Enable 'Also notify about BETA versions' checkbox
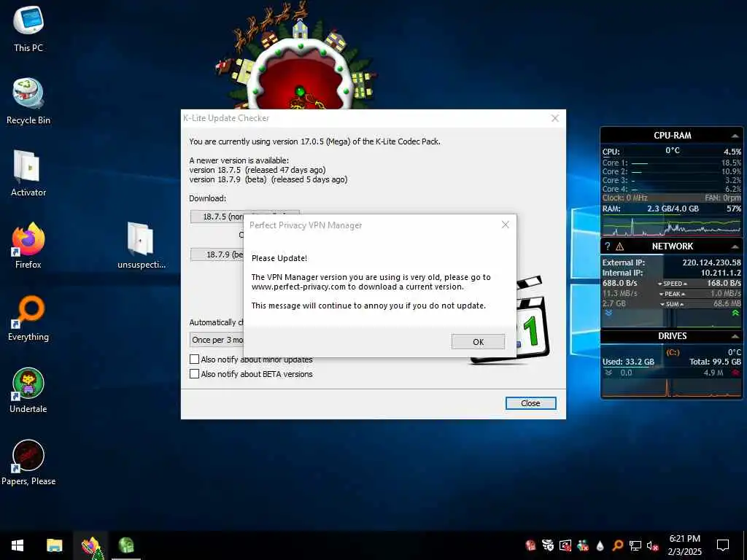Image resolution: width=747 pixels, height=560 pixels. [x=194, y=374]
